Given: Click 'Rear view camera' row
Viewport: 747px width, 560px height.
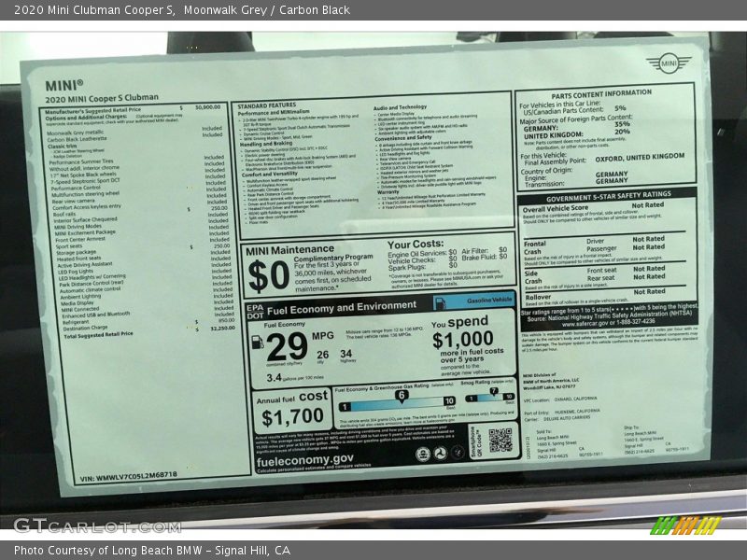Looking at the screenshot, I should [73, 201].
